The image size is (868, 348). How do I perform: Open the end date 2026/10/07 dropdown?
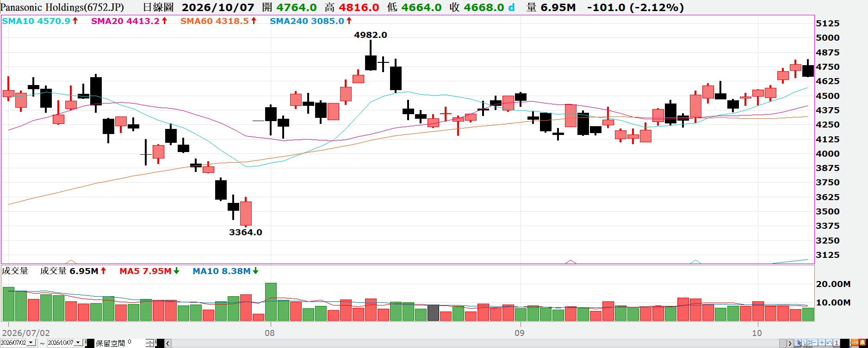pyautogui.click(x=78, y=342)
